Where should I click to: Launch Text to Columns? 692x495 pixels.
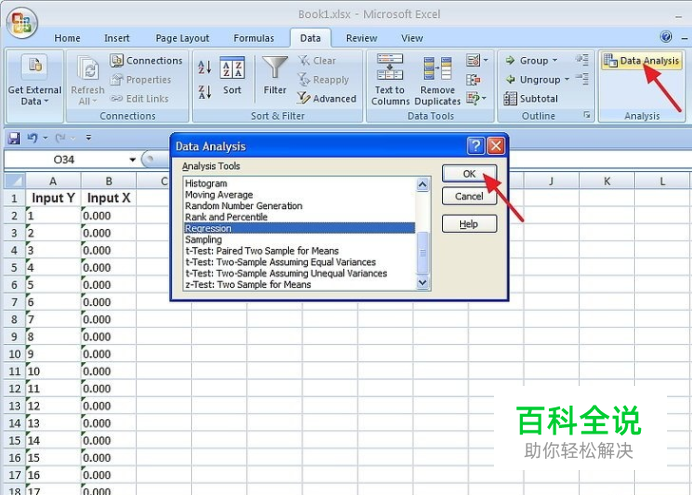[x=390, y=80]
